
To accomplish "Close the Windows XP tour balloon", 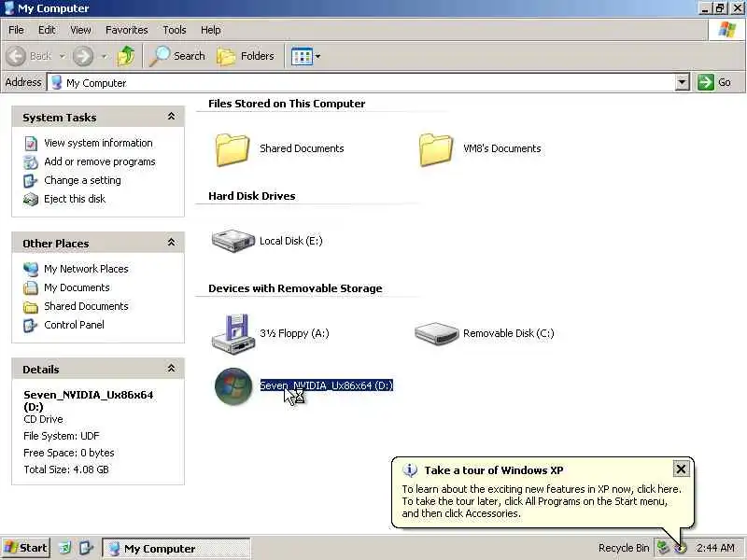I will tap(681, 469).
